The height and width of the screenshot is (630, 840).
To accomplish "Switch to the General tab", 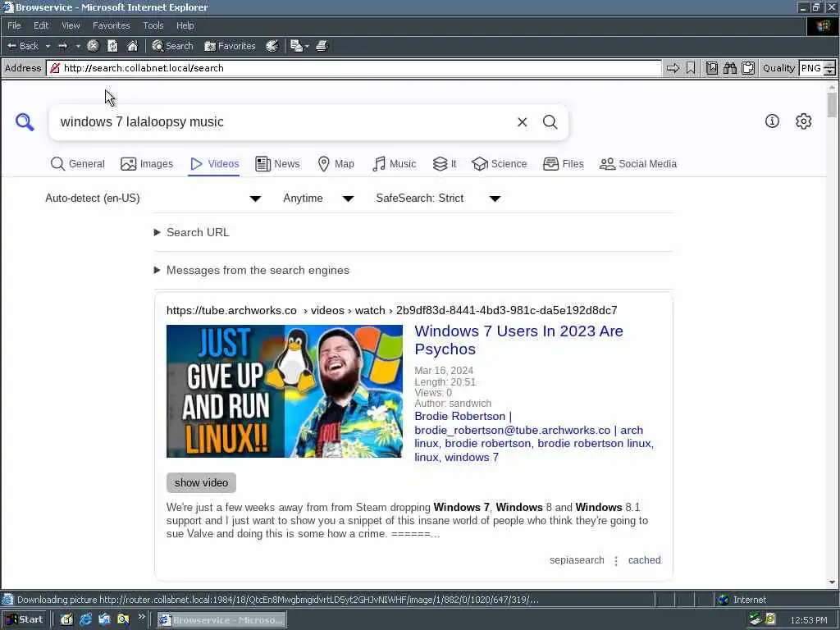I will click(78, 164).
